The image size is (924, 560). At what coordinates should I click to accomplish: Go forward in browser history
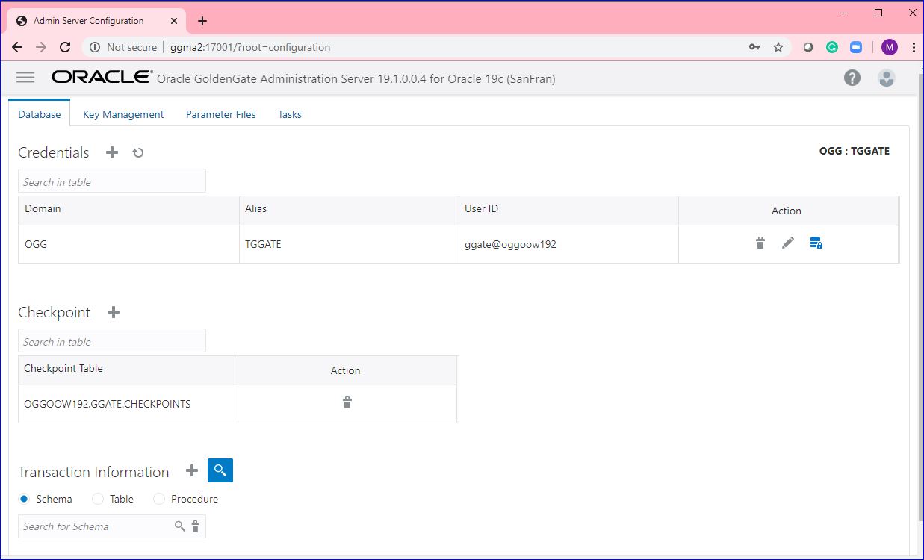click(41, 47)
